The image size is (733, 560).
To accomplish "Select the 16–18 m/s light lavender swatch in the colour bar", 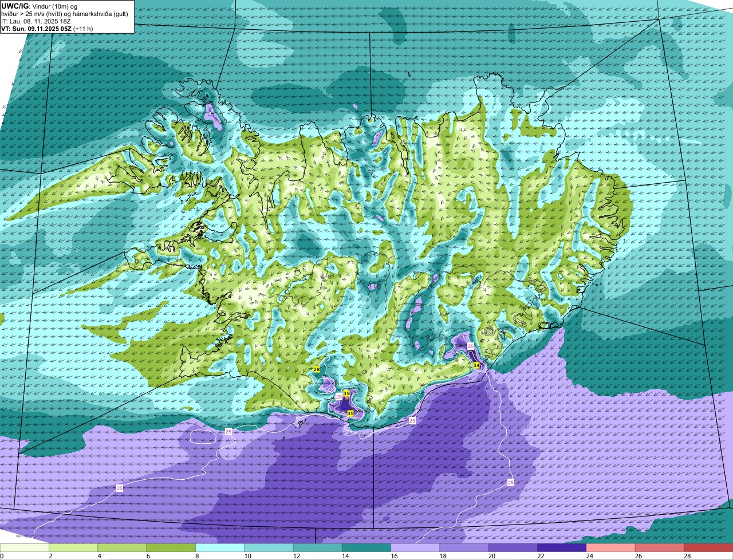I will click(x=415, y=547).
